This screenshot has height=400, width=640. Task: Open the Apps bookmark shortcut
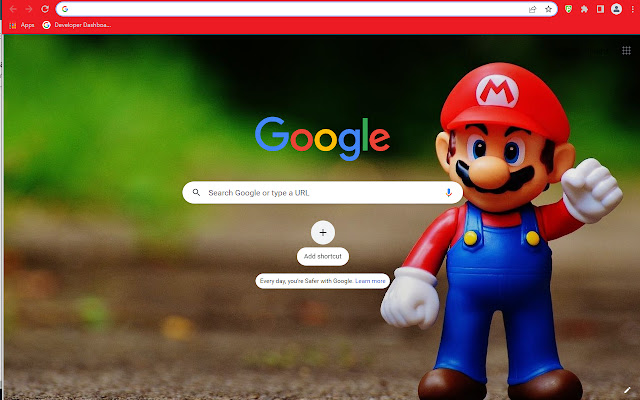[22, 25]
